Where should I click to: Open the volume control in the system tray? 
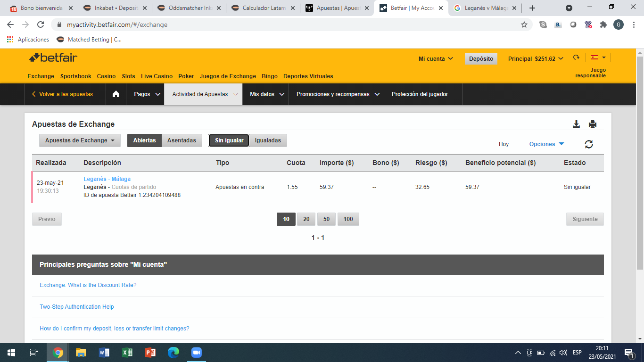[x=563, y=353]
